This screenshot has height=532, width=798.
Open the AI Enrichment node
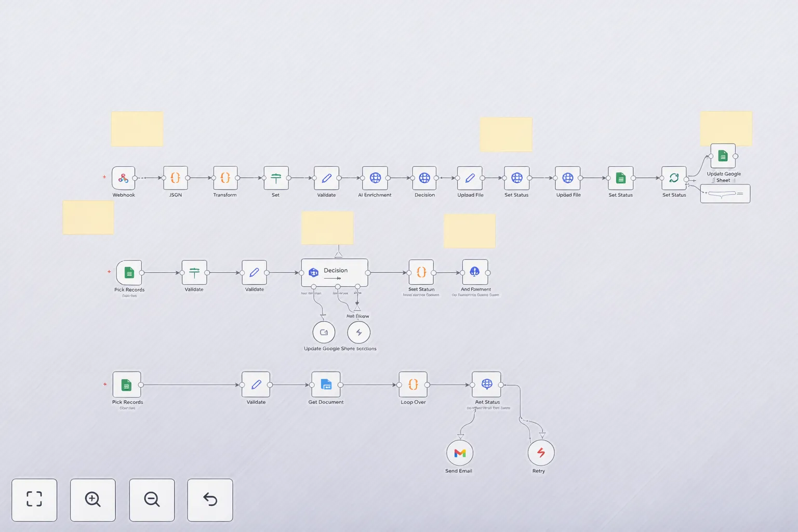375,178
